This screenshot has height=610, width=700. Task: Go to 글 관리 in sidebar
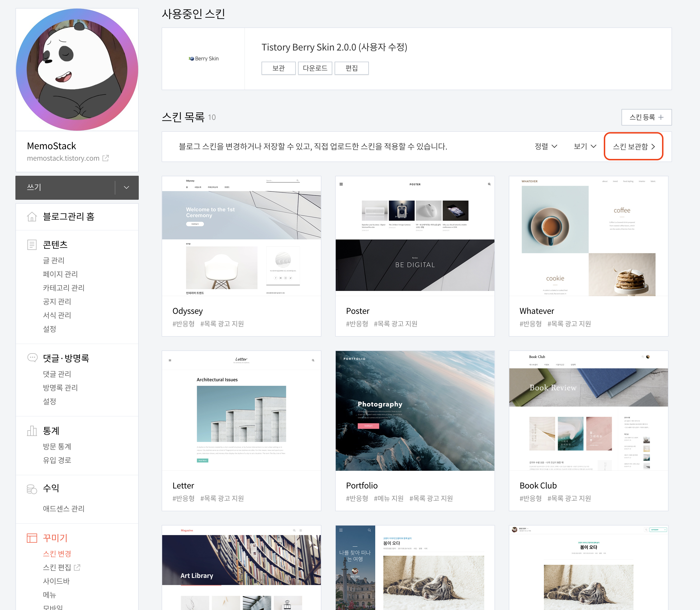pyautogui.click(x=53, y=260)
